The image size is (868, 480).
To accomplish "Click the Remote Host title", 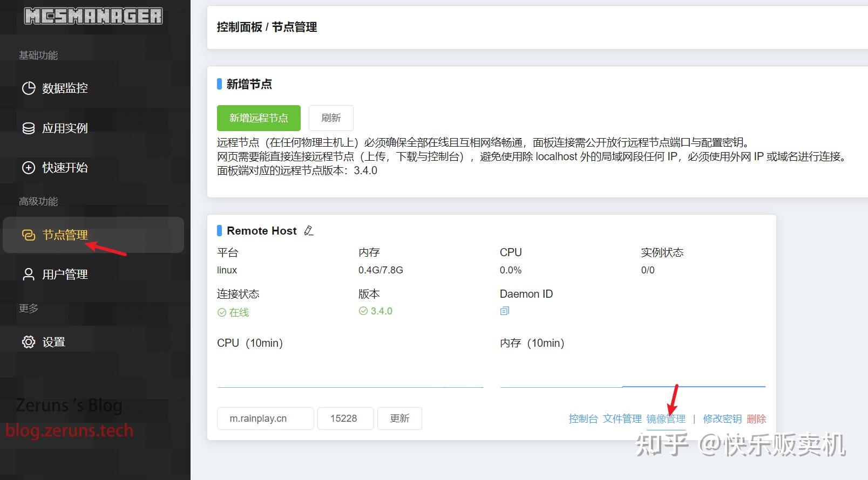I will pyautogui.click(x=262, y=231).
